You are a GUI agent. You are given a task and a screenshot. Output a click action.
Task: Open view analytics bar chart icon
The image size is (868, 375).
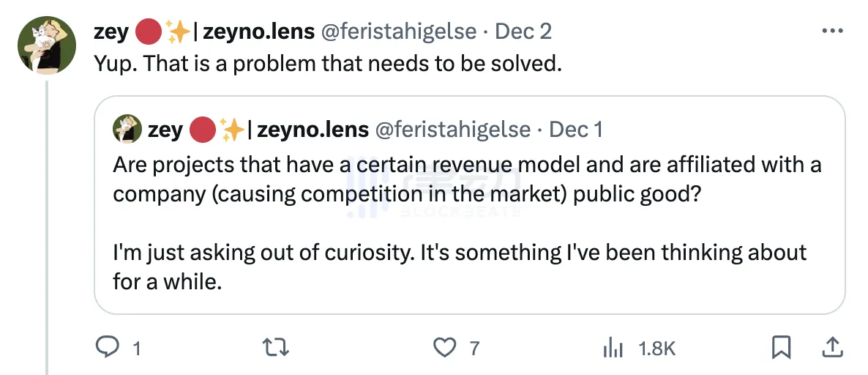click(x=613, y=348)
